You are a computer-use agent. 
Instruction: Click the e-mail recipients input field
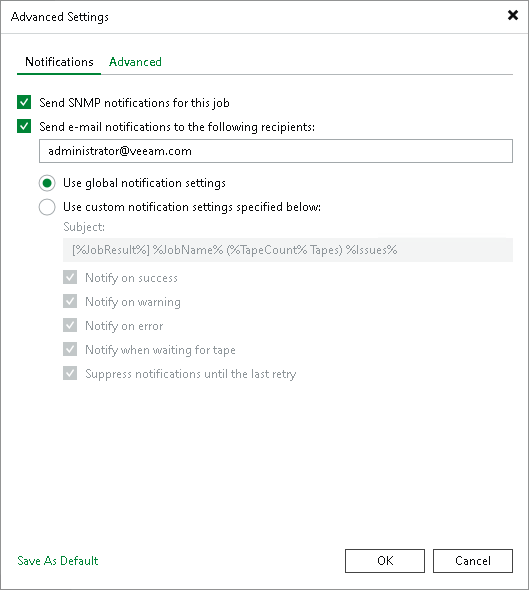click(276, 151)
